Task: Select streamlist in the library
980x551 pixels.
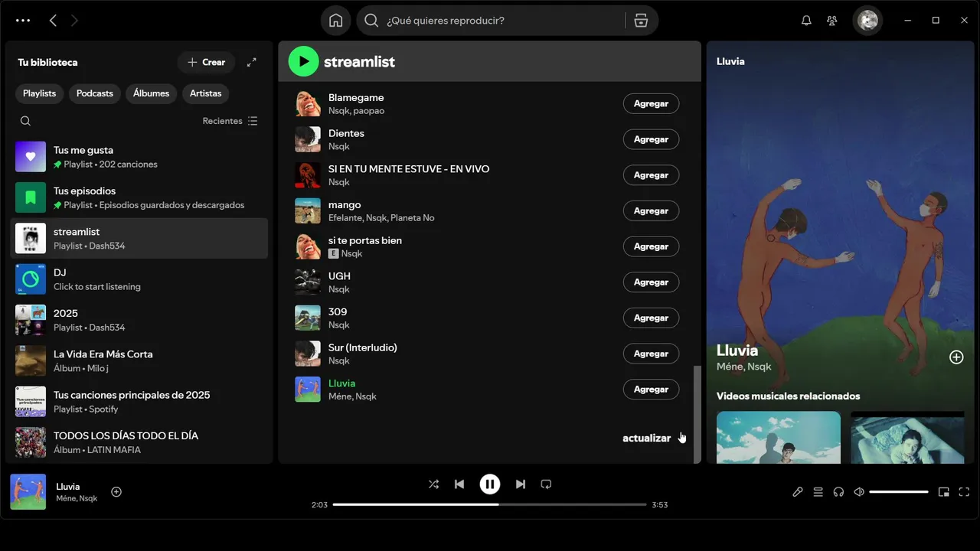Action: tap(139, 238)
